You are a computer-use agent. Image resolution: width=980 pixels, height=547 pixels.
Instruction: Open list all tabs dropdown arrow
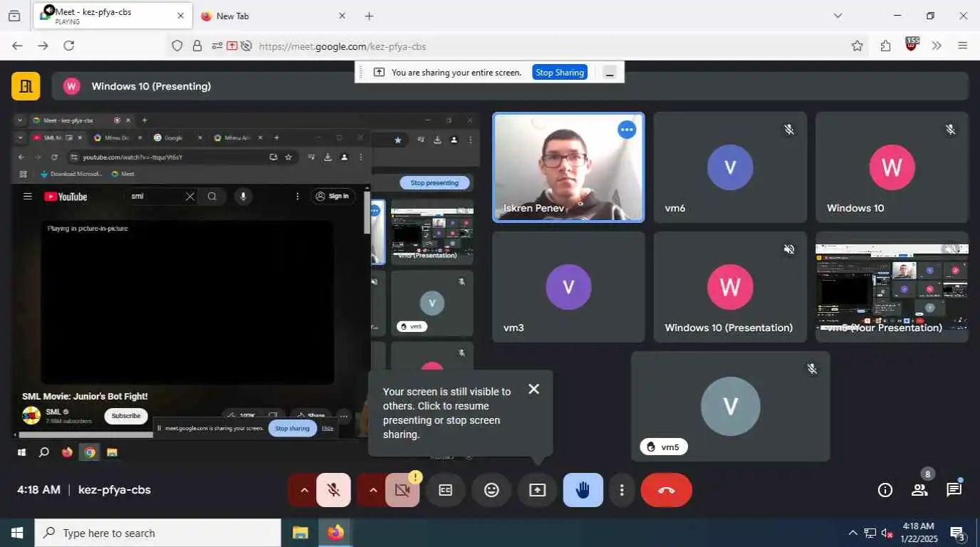pyautogui.click(x=838, y=16)
